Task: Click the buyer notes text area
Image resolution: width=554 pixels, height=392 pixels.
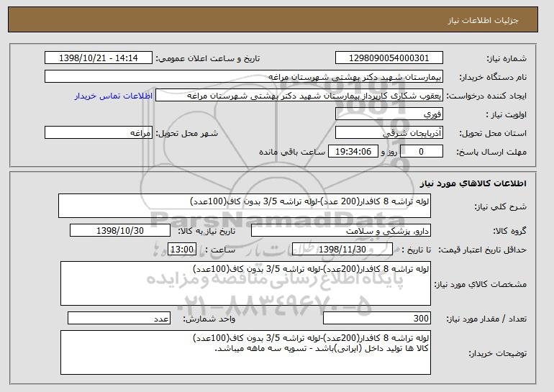Action: (245, 352)
